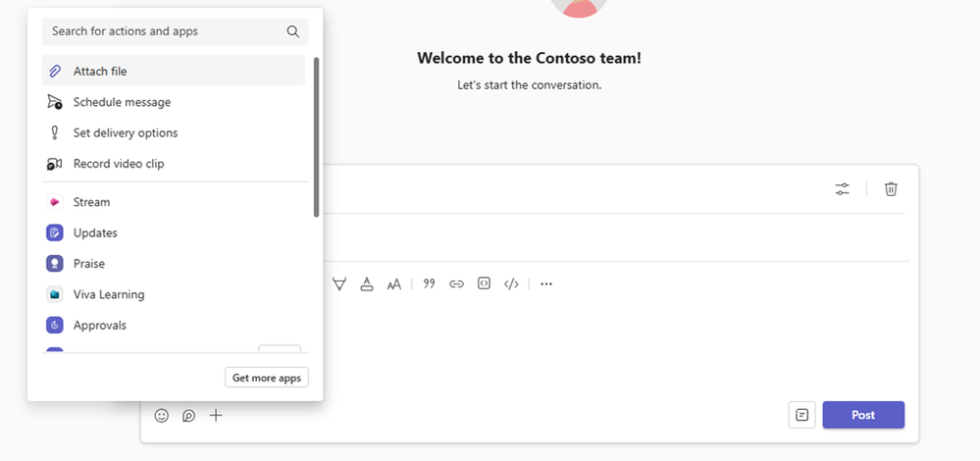Insert a quote block
980x461 pixels.
coord(429,283)
